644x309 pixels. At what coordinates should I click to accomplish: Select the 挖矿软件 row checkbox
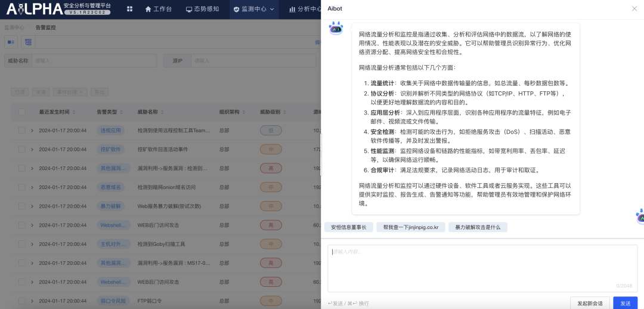click(x=22, y=149)
